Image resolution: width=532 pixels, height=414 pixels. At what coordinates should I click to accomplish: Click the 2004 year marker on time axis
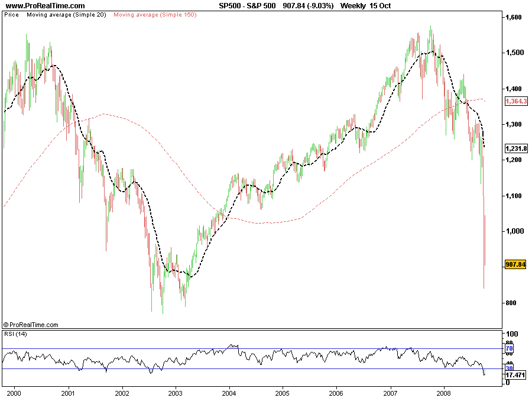click(x=229, y=393)
